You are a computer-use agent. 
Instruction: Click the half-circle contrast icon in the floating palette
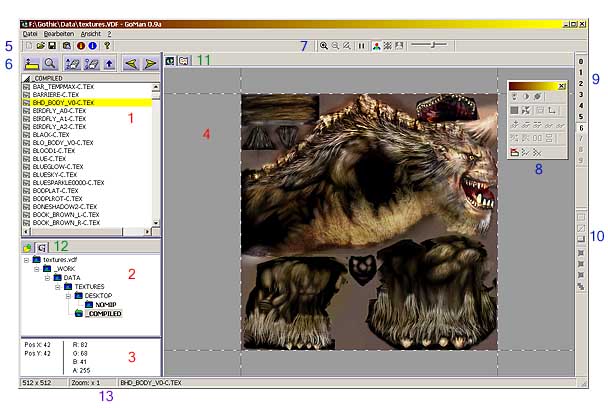pos(526,97)
